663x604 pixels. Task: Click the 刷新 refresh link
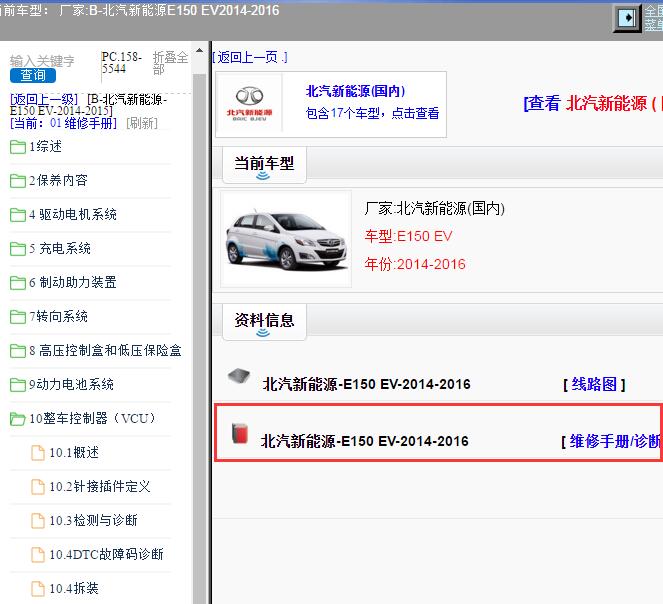pos(142,123)
